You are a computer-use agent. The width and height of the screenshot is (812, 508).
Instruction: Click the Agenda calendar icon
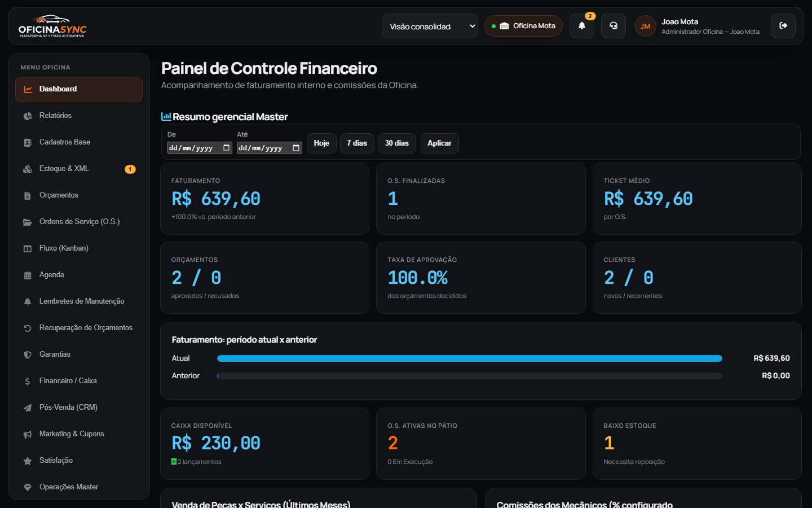tap(28, 275)
